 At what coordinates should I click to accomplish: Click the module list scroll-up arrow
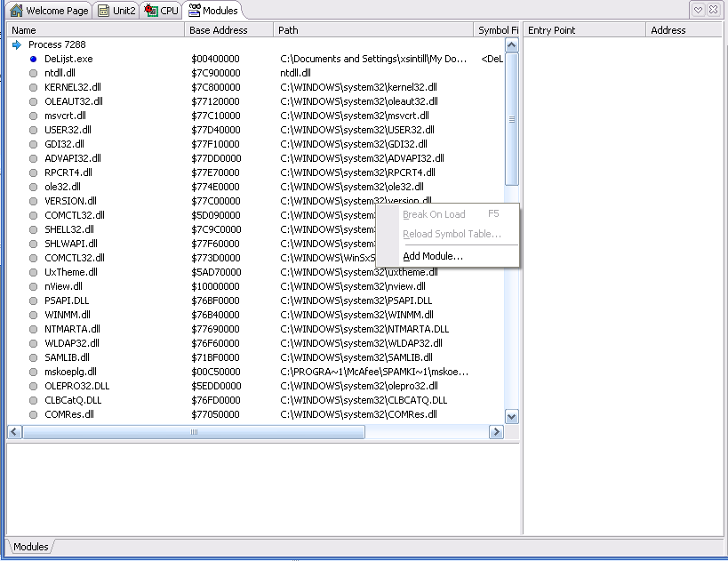pyautogui.click(x=511, y=45)
